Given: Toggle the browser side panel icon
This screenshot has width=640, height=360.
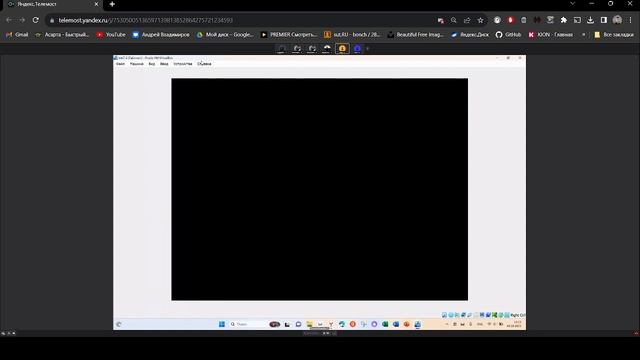Looking at the screenshot, I should (x=604, y=20).
